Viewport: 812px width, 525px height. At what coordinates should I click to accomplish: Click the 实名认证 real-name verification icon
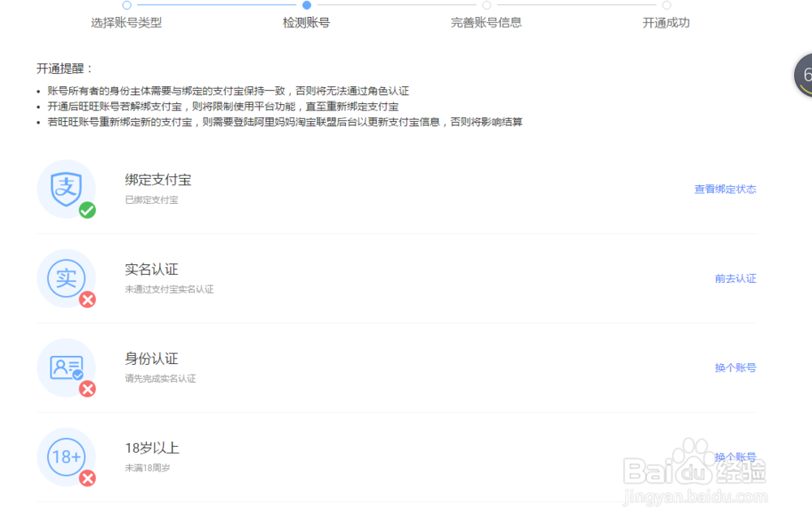coord(66,276)
